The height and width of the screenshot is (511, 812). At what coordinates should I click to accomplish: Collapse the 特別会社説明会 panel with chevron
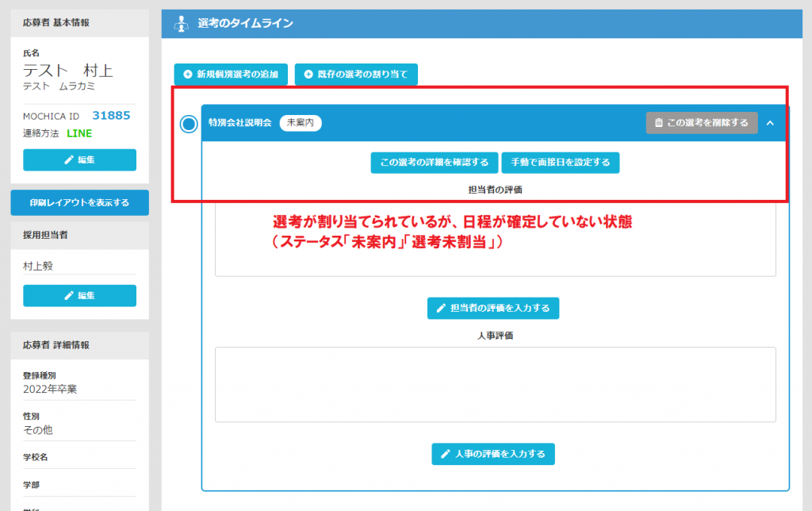pyautogui.click(x=769, y=123)
